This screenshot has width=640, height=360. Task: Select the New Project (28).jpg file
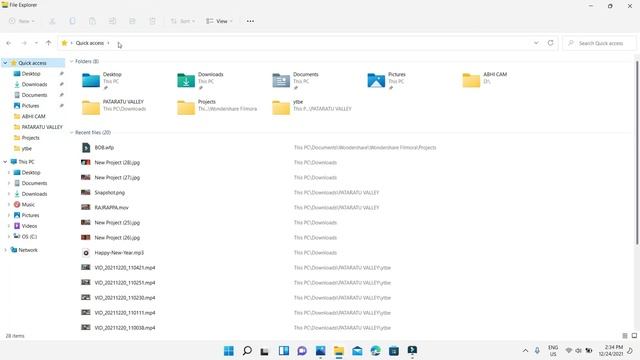(x=117, y=162)
